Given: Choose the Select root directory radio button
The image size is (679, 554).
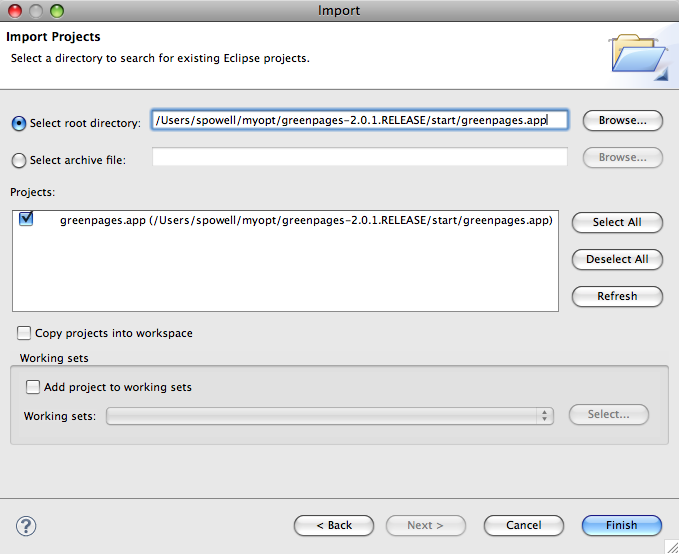Looking at the screenshot, I should [x=19, y=123].
